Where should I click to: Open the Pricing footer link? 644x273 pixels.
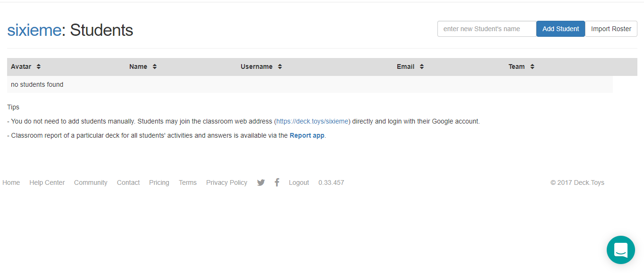point(159,182)
